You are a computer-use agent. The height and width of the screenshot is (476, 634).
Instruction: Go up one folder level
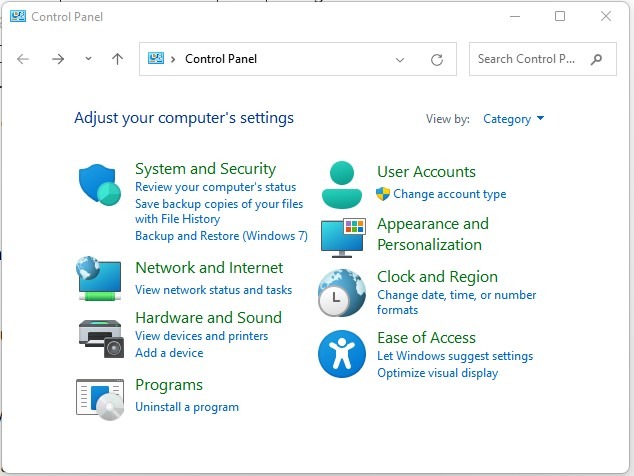click(x=117, y=60)
